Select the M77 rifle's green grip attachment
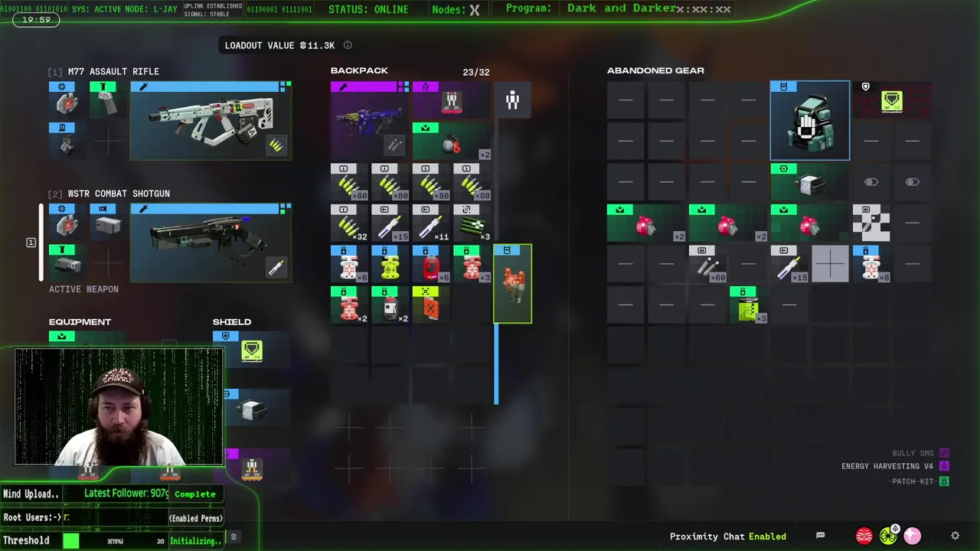 (107, 99)
